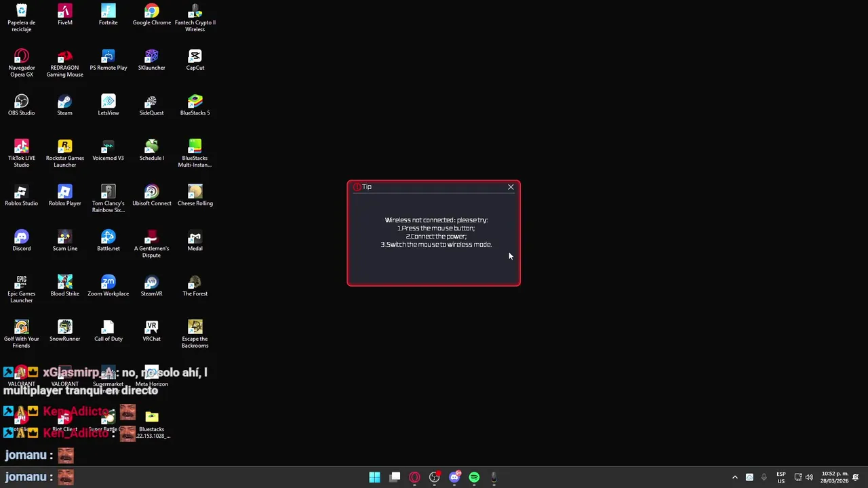
Task: Select the Cheese Rolling desktop icon
Action: 195,195
